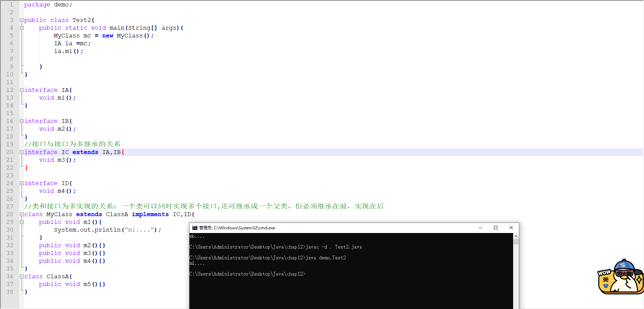The image size is (644, 309).
Task: Collapse the interface ID fold marker
Action: (22, 183)
